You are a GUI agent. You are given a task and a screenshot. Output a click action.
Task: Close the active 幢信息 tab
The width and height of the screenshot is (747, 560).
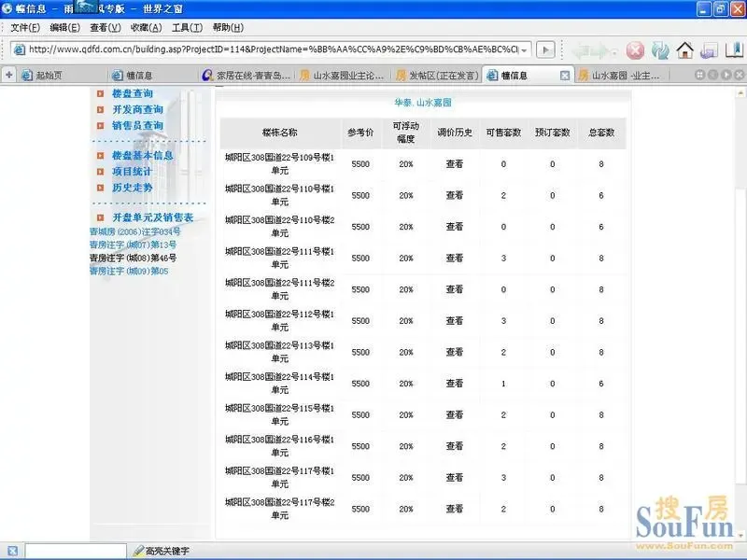(x=565, y=76)
